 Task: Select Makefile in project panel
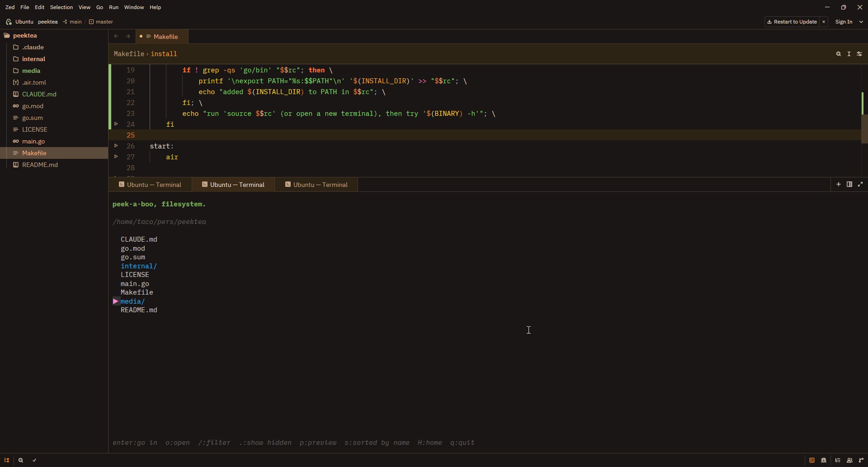[x=54, y=153]
